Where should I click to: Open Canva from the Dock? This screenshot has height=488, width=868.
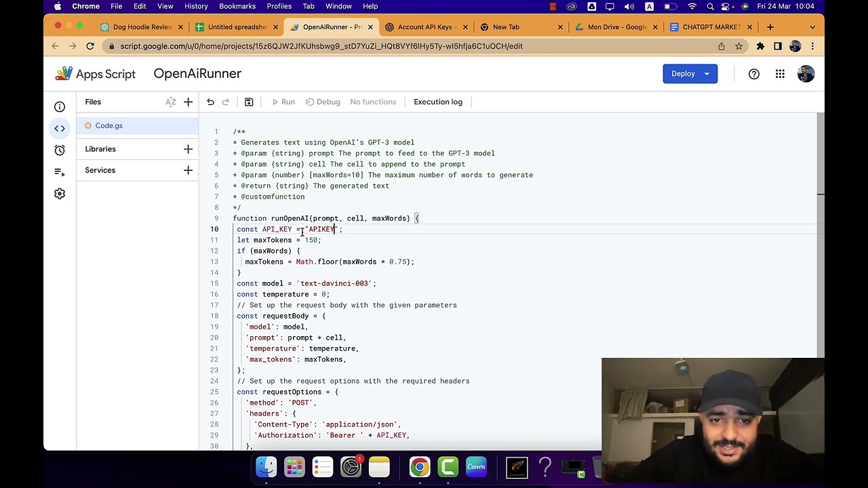click(x=476, y=466)
